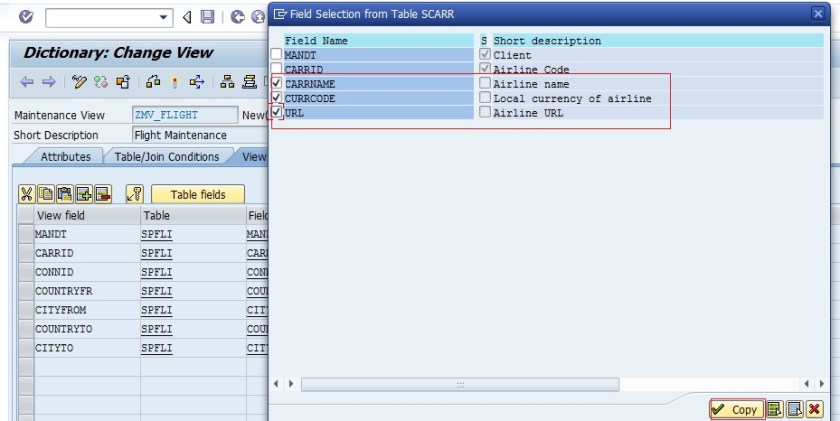Click the COUNTRYTO view field cell
This screenshot has height=421, width=840.
[x=87, y=329]
